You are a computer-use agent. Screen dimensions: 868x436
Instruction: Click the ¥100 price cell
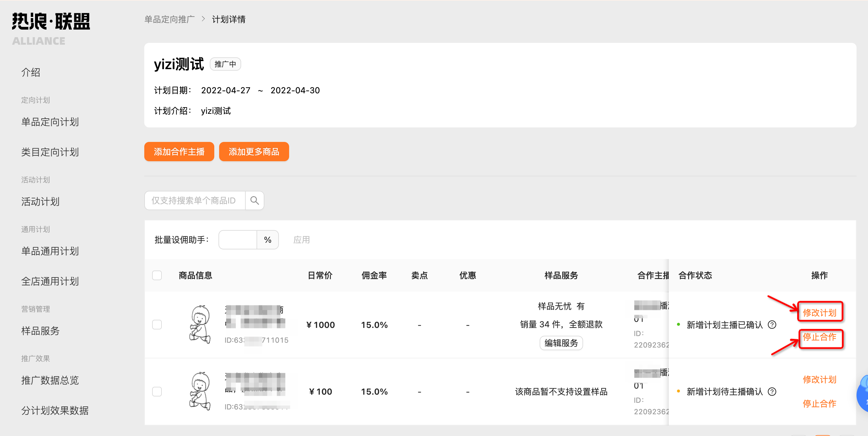pos(321,392)
